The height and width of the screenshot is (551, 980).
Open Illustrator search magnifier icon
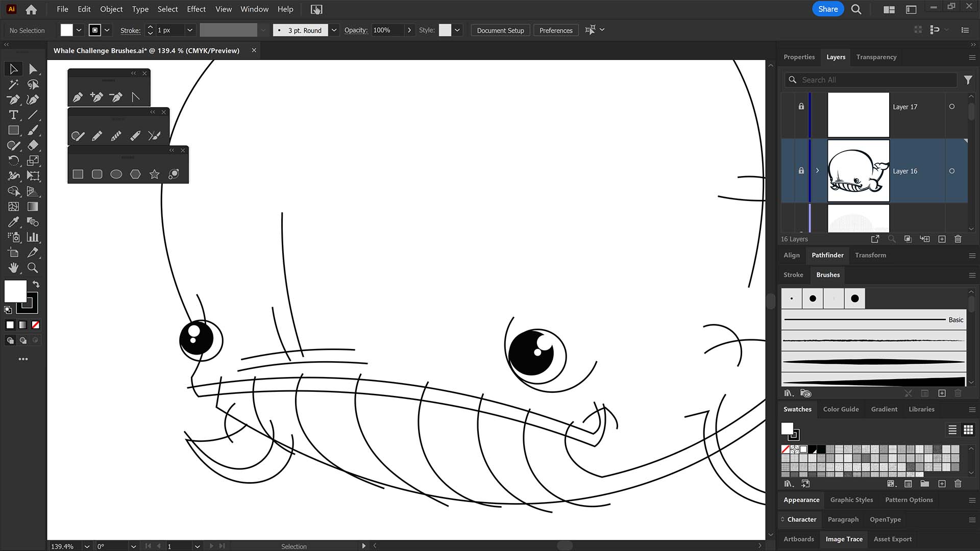pyautogui.click(x=856, y=9)
